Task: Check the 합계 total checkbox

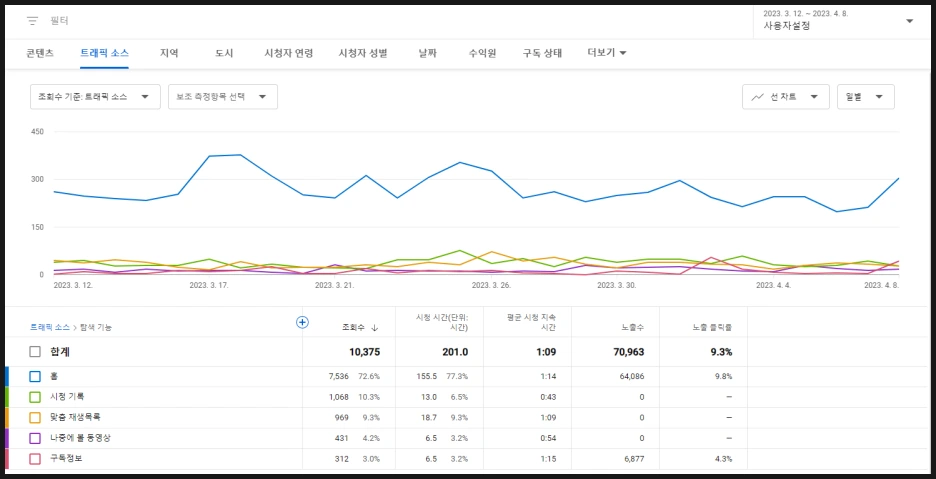Action: pyautogui.click(x=35, y=352)
